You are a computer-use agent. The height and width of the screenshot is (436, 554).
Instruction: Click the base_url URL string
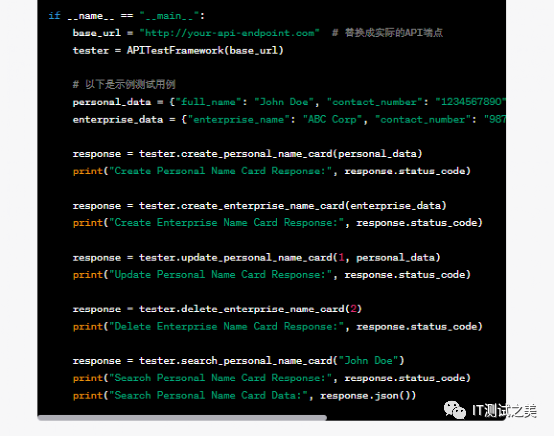(x=230, y=33)
